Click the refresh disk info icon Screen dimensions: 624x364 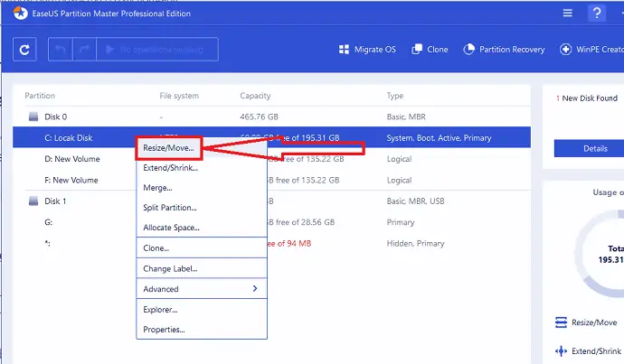pyautogui.click(x=24, y=50)
